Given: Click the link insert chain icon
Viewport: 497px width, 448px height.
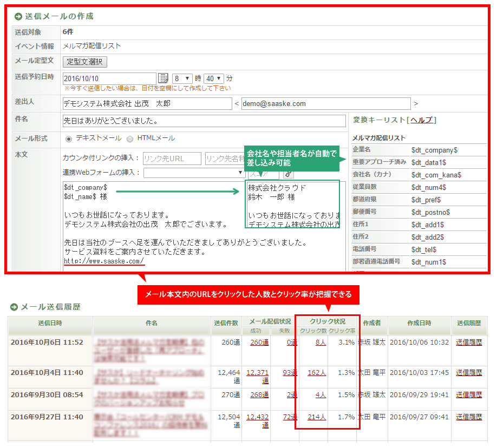Looking at the screenshot, I should (x=288, y=173).
